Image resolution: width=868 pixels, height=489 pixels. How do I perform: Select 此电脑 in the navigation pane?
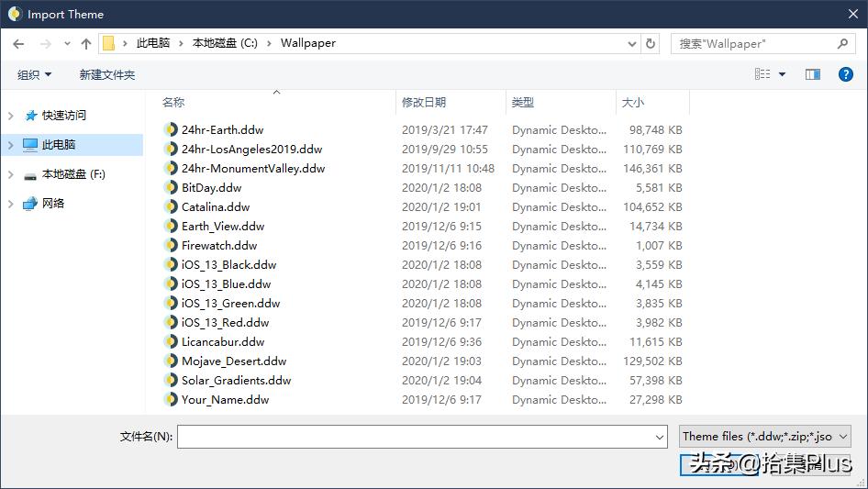click(58, 145)
